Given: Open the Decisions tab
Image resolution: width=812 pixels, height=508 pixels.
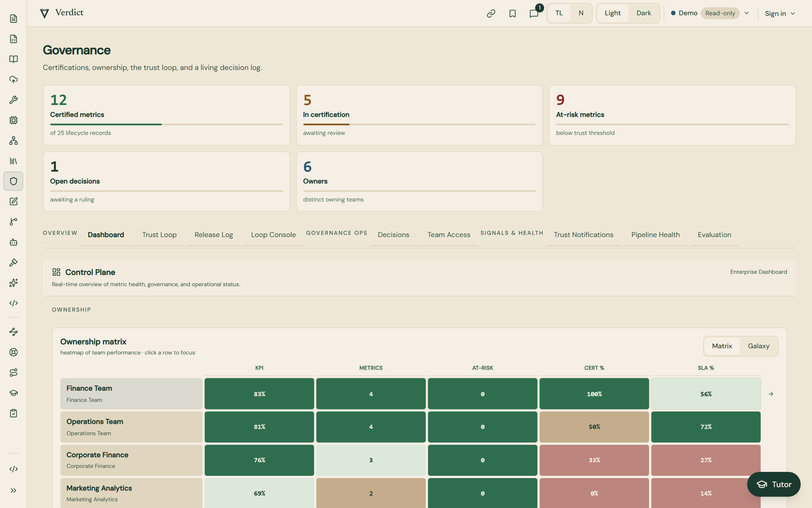Looking at the screenshot, I should click(x=394, y=235).
